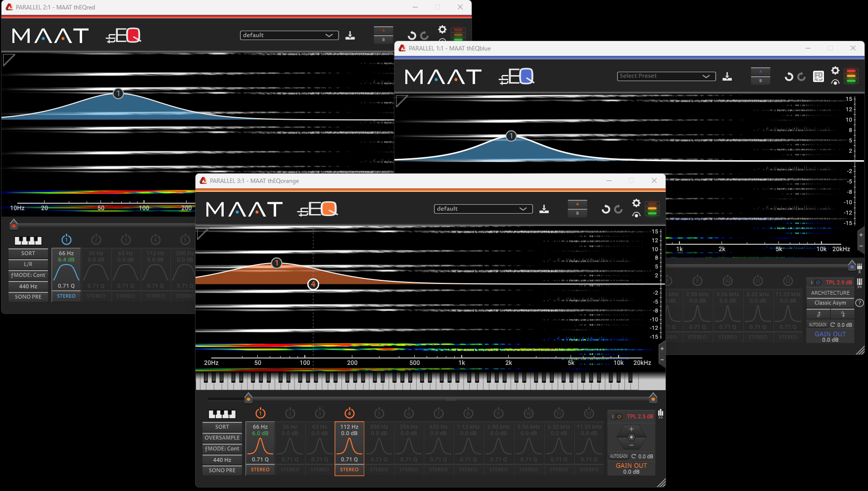Toggle band 1 power in thEQred

coord(66,240)
